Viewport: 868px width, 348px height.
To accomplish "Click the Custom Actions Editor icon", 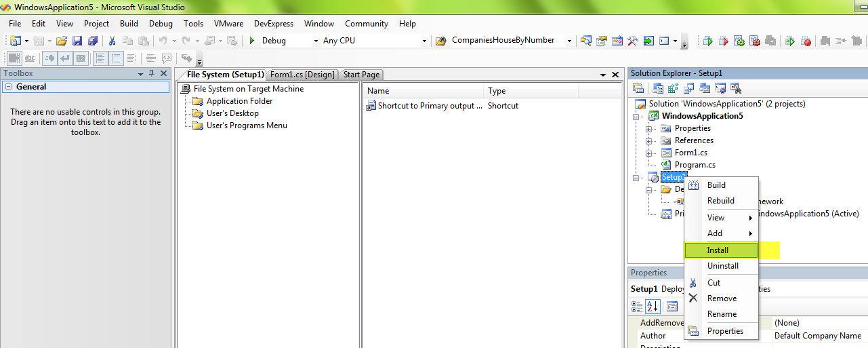I will pos(720,88).
